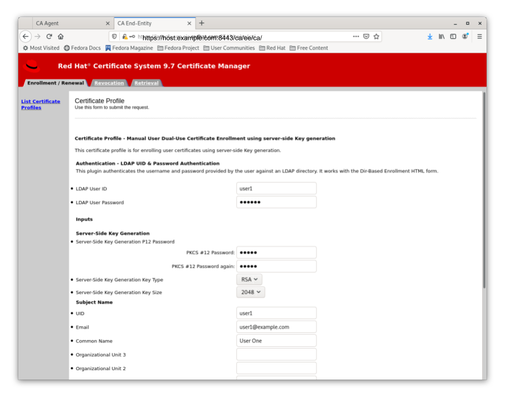Click the tracking protection shield icon
Viewport: 532px width, 399px height.
(114, 37)
